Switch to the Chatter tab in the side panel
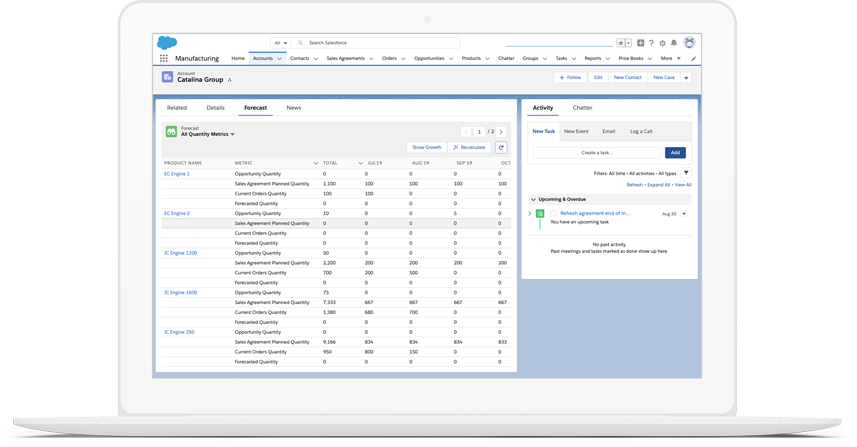This screenshot has height=447, width=857. coord(582,108)
